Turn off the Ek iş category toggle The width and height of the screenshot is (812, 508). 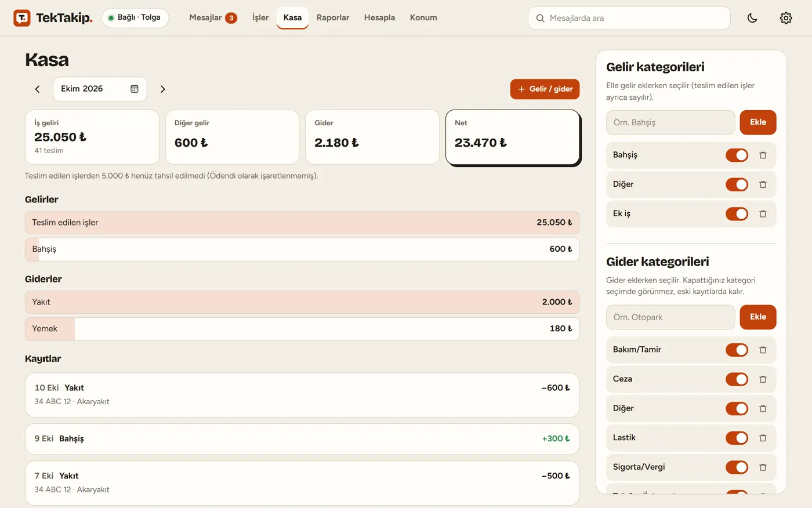[x=737, y=214]
